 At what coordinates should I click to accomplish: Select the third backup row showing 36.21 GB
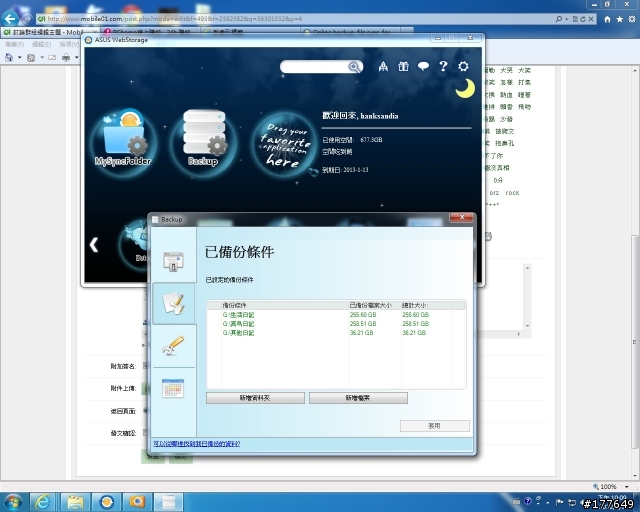(x=336, y=333)
